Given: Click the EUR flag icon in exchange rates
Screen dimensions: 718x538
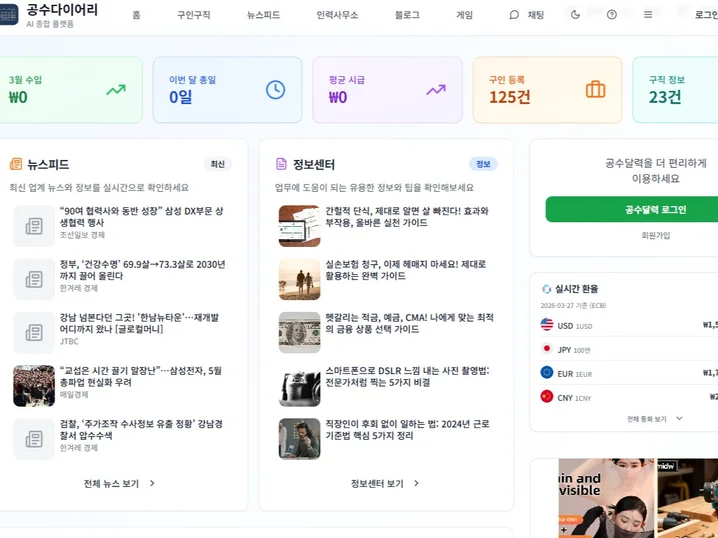Looking at the screenshot, I should (x=547, y=372).
